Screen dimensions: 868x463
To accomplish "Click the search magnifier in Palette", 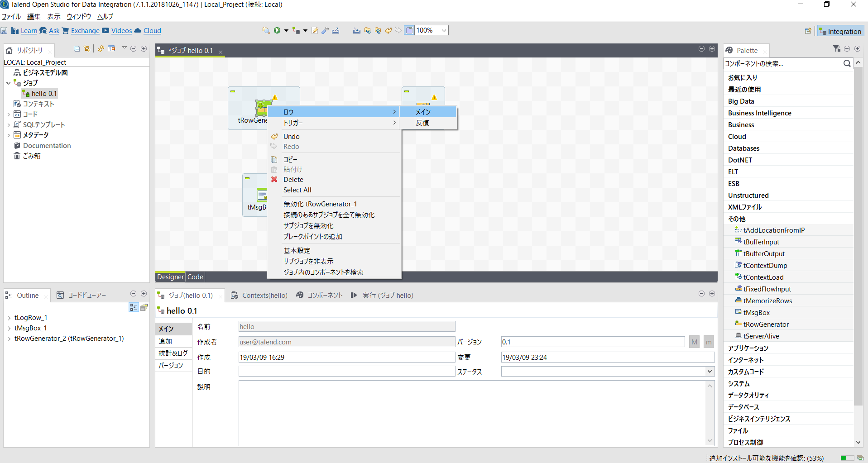I will 847,64.
